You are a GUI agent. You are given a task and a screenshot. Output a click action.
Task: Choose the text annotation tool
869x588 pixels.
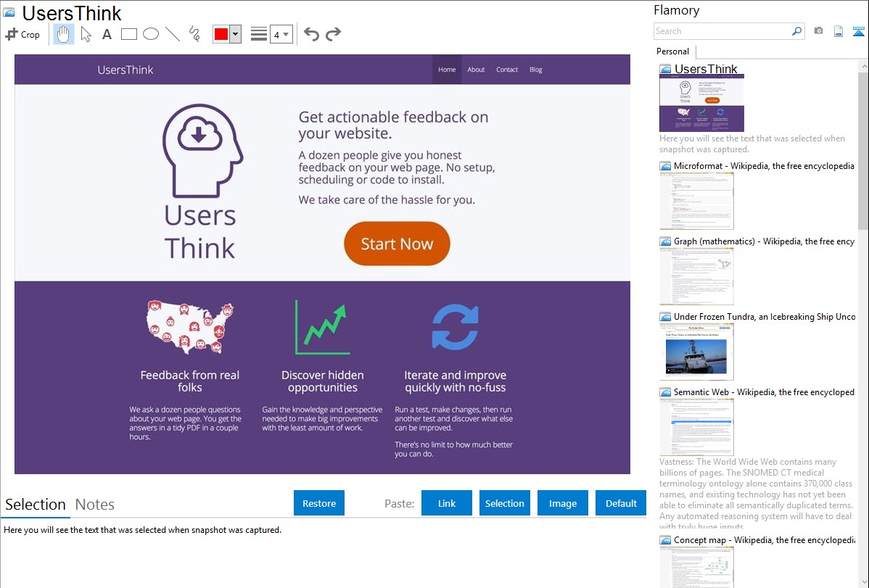107,34
